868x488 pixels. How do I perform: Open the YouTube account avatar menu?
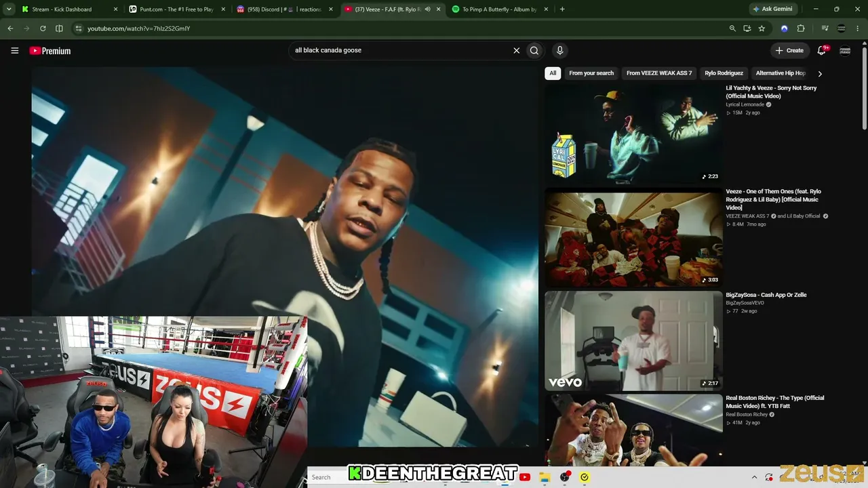click(845, 51)
